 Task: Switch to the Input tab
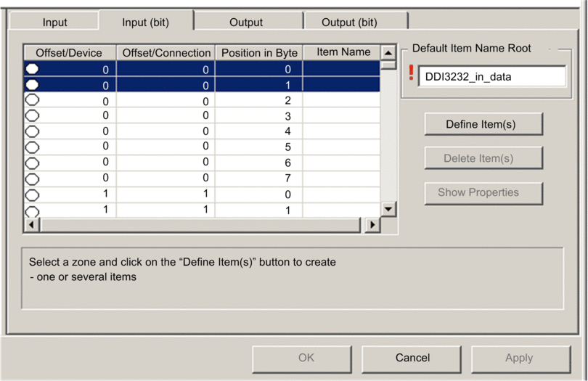[54, 22]
